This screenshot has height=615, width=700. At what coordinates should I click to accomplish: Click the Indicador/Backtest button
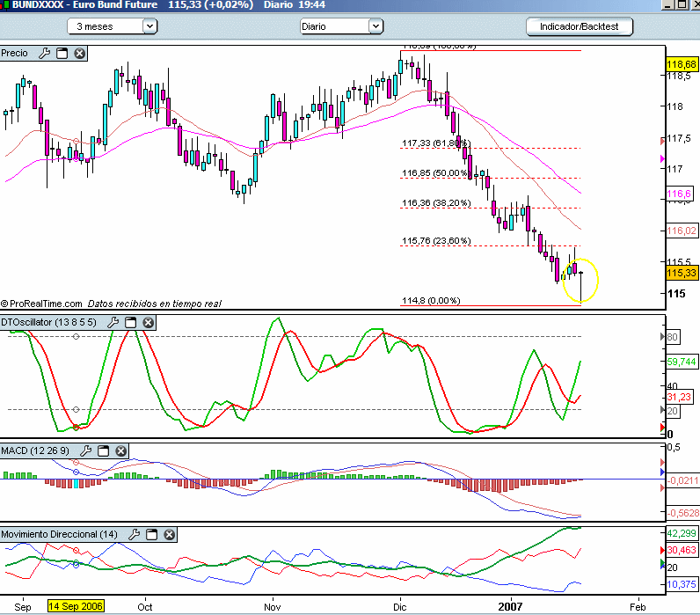pos(578,26)
